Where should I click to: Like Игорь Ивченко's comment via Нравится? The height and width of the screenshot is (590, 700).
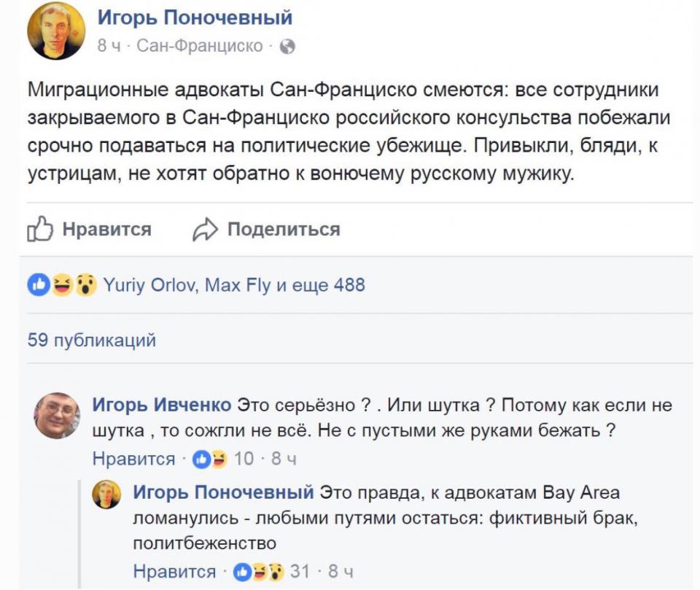click(133, 459)
